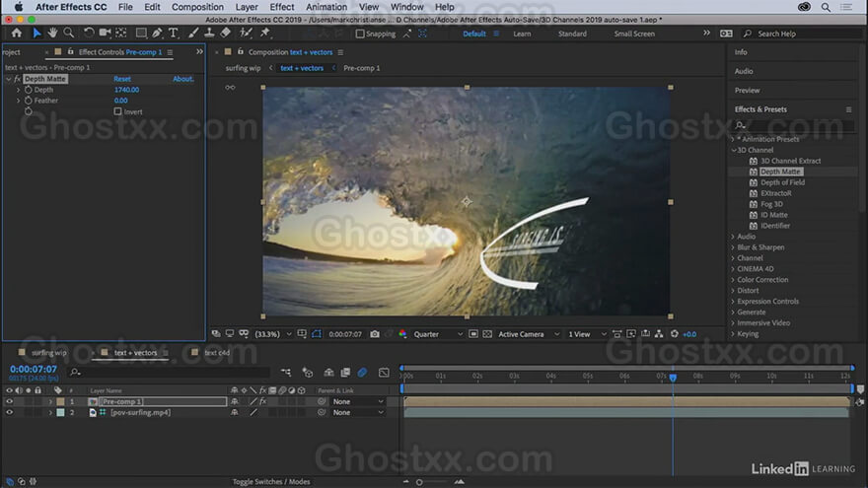Go to Pre-comp 1 in breadcrumb
The height and width of the screenshot is (488, 868).
(361, 68)
